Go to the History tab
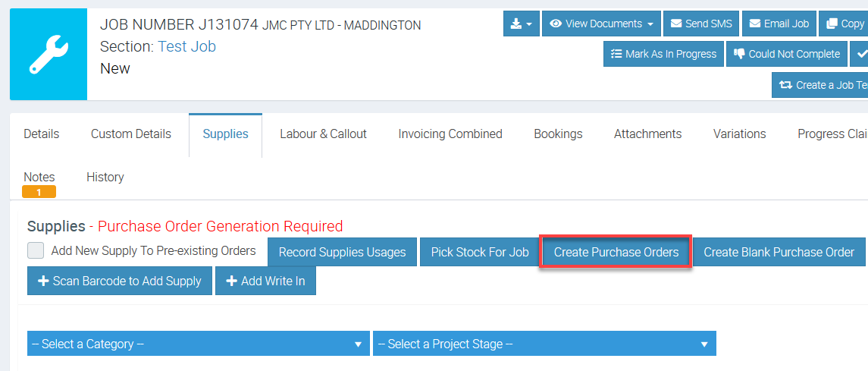Screen dimensions: 868x371 pos(105,177)
